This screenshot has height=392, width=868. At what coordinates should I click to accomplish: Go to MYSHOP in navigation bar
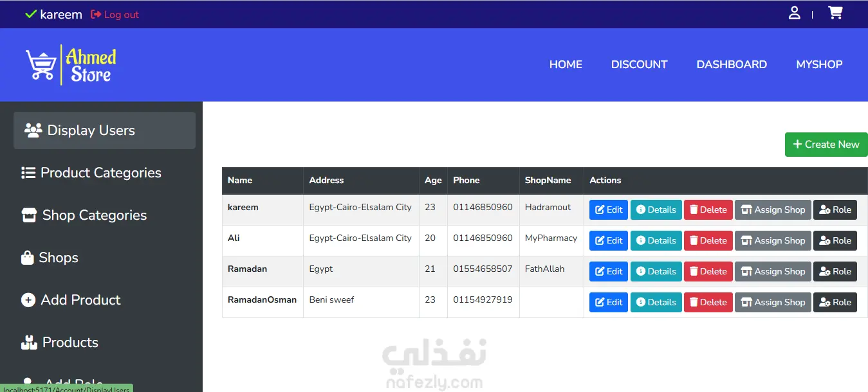coord(819,64)
